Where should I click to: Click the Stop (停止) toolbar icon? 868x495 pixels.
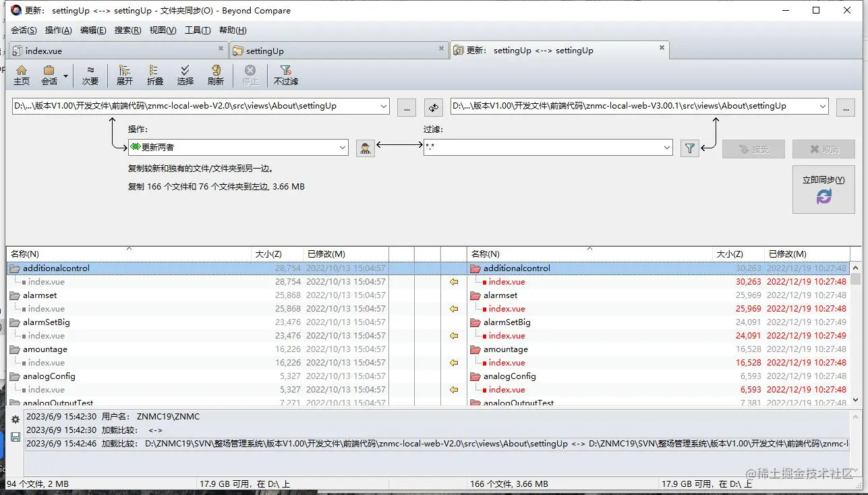tap(250, 75)
